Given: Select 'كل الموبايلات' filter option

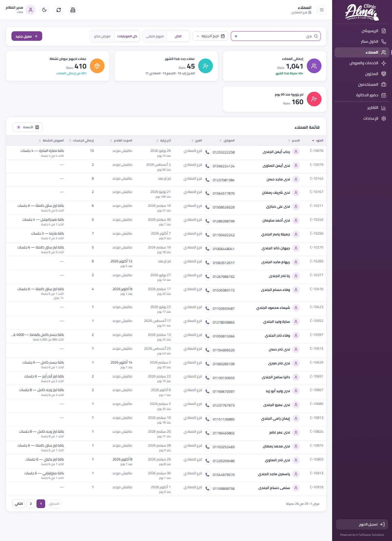Looking at the screenshot, I should [127, 36].
